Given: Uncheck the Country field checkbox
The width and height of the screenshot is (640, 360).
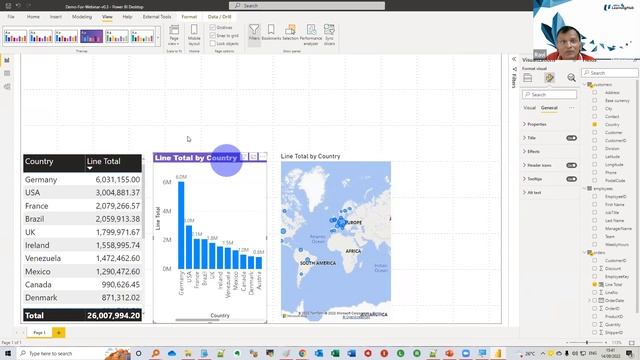Looking at the screenshot, I should click(595, 124).
